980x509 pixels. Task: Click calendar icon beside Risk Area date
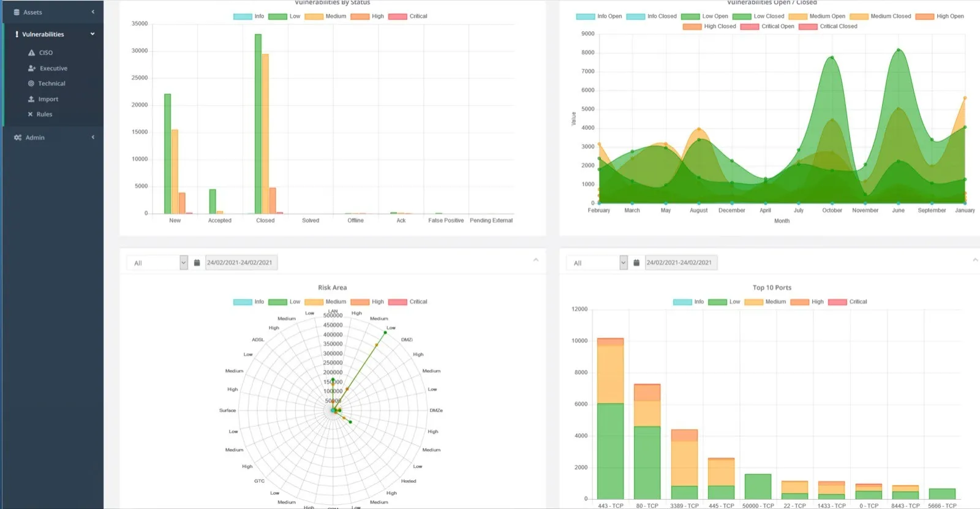197,263
